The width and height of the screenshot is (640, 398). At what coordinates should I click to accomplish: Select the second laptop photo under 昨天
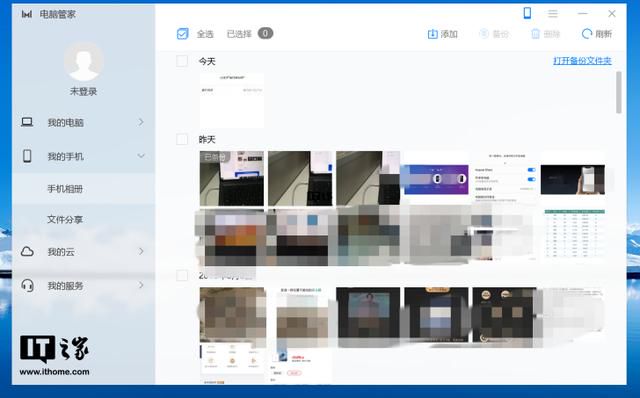coord(300,178)
